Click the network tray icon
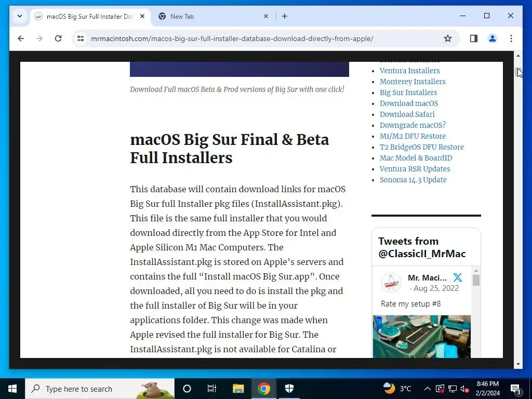The image size is (532, 399). [x=453, y=389]
